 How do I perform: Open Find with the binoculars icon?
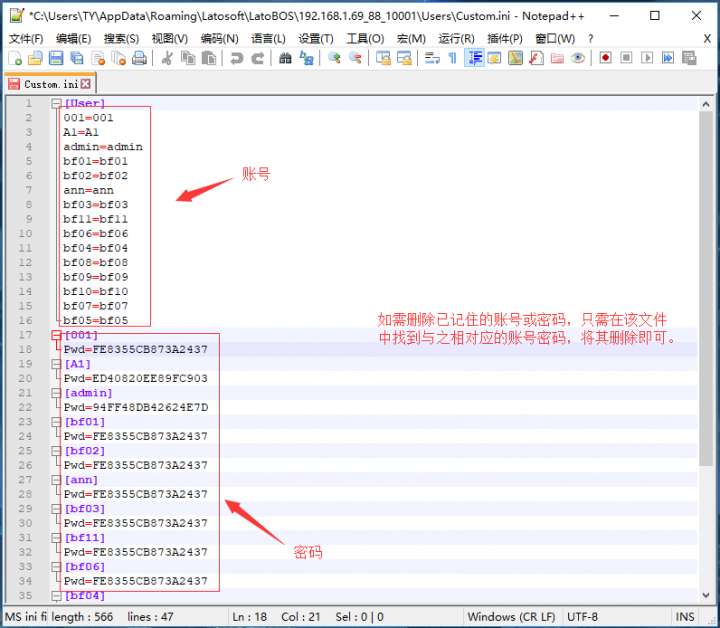pyautogui.click(x=285, y=58)
